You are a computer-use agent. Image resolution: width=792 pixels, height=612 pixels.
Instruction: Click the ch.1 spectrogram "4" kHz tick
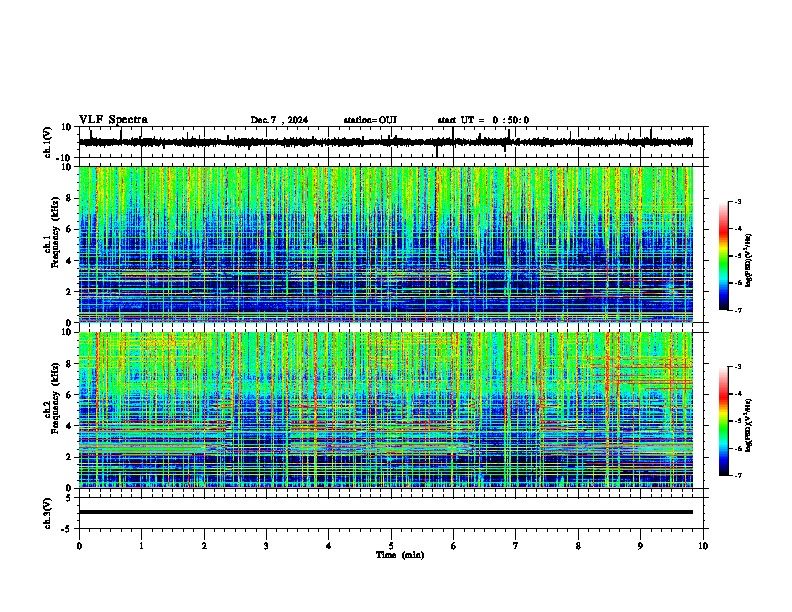click(70, 261)
